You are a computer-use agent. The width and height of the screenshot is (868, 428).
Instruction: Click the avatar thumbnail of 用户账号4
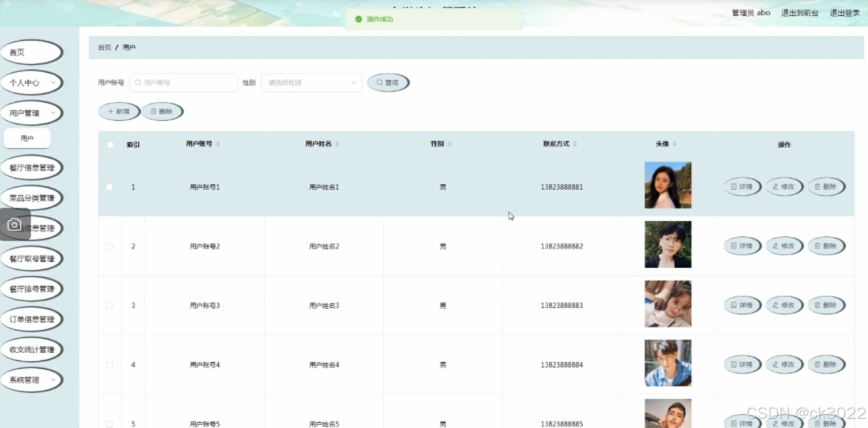coord(668,363)
